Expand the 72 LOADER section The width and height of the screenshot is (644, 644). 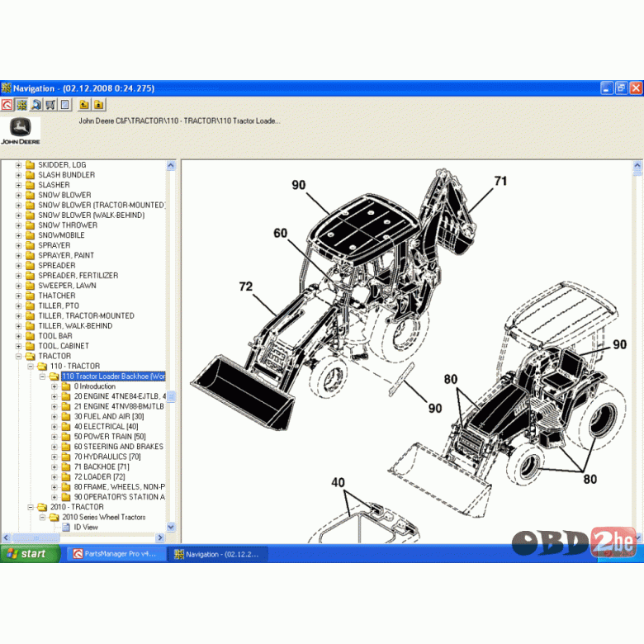[54, 477]
